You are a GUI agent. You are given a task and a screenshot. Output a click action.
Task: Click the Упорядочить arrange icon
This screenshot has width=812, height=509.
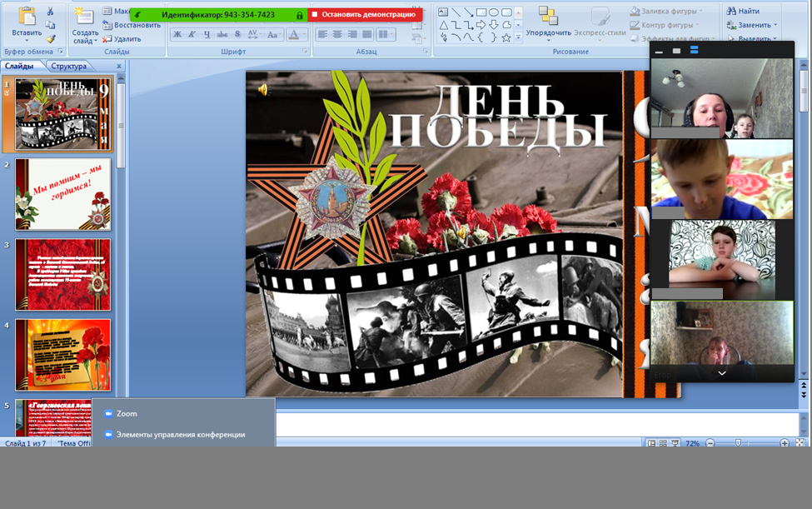coord(548,17)
